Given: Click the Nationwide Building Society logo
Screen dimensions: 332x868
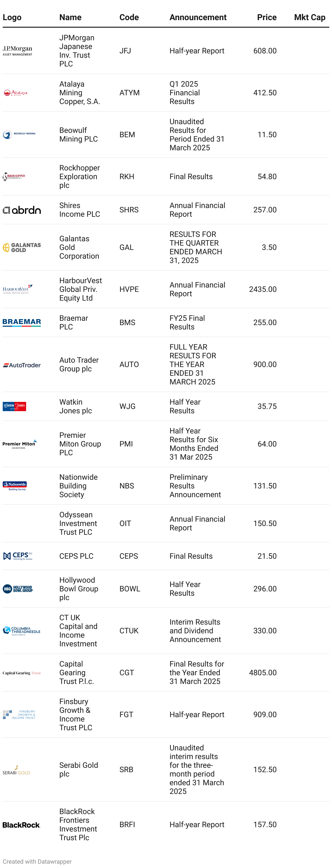Looking at the screenshot, I should pyautogui.click(x=15, y=486).
